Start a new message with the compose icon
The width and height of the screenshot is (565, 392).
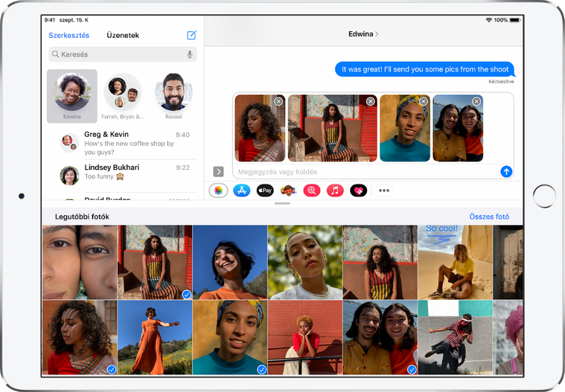190,35
